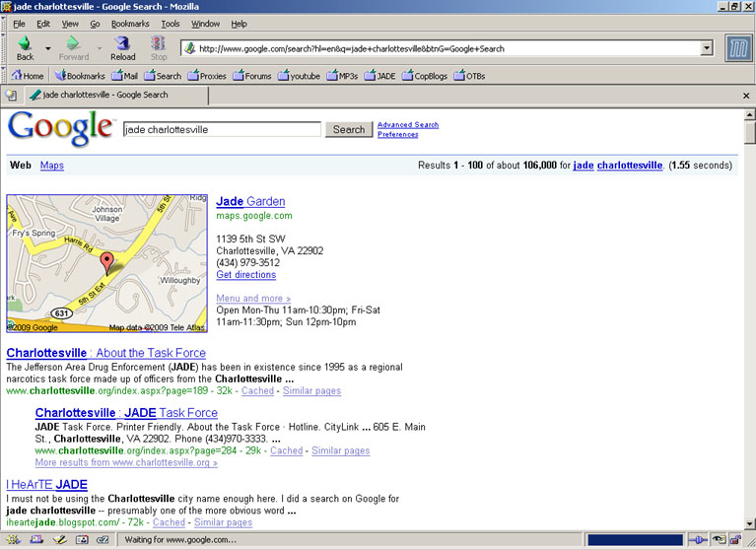Viewport: 756px width, 550px height.
Task: Open Address Book from status bar
Action: pyautogui.click(x=82, y=540)
